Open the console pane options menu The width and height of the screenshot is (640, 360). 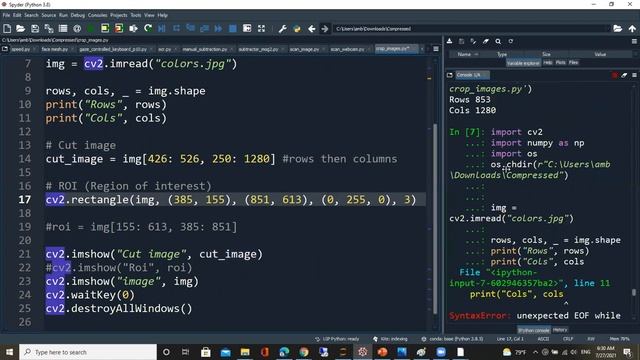(x=634, y=75)
